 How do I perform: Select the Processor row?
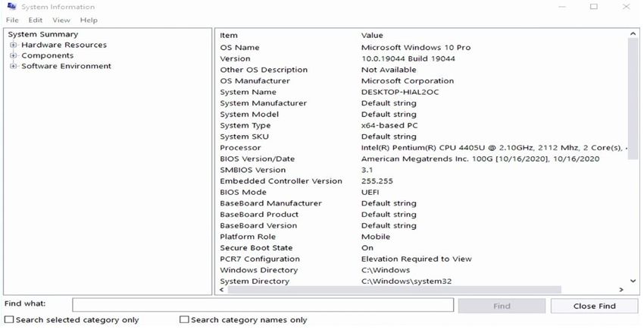coord(240,148)
